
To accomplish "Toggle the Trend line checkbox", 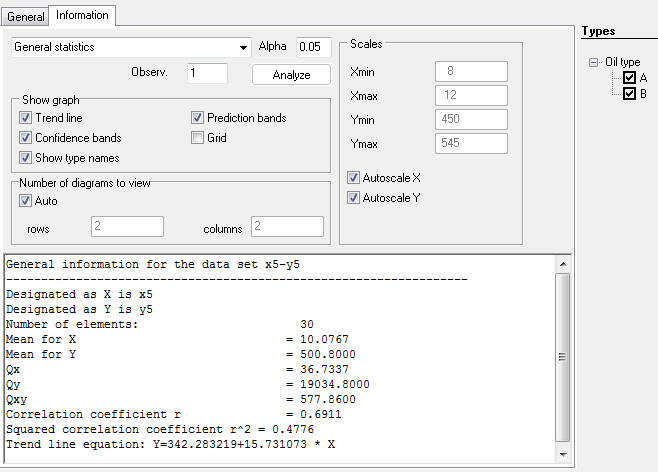I will (26, 118).
